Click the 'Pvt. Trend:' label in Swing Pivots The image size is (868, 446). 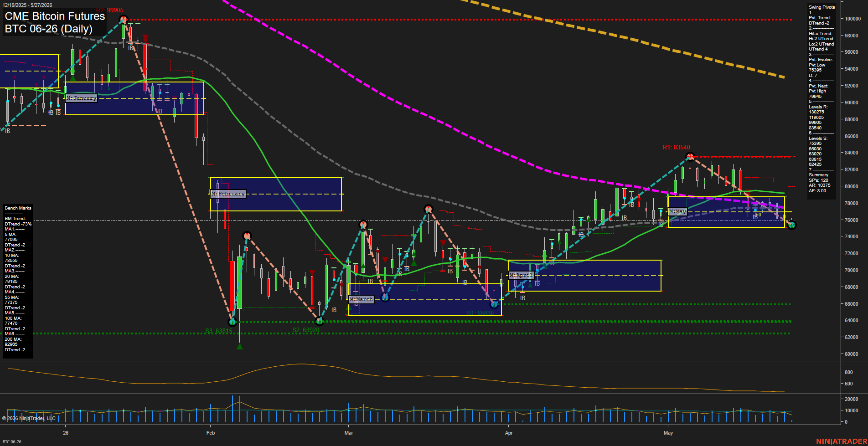point(820,18)
